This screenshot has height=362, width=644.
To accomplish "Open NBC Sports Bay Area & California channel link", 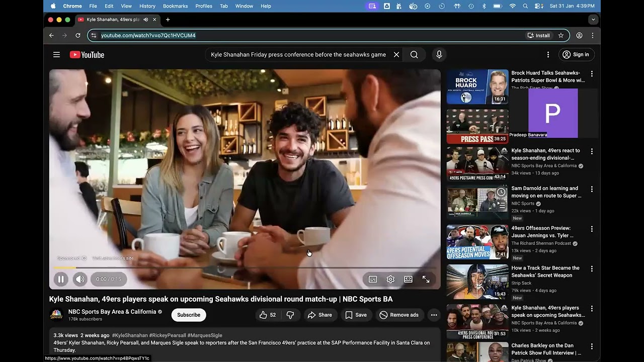I will point(112,312).
